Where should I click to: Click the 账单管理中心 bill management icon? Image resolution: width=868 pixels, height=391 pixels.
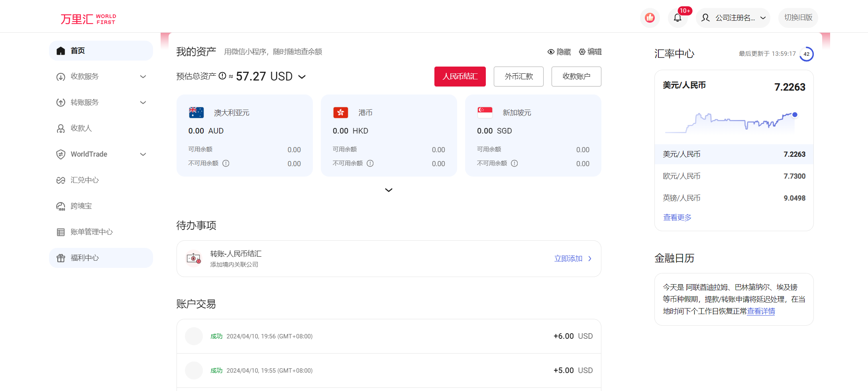[x=61, y=232]
